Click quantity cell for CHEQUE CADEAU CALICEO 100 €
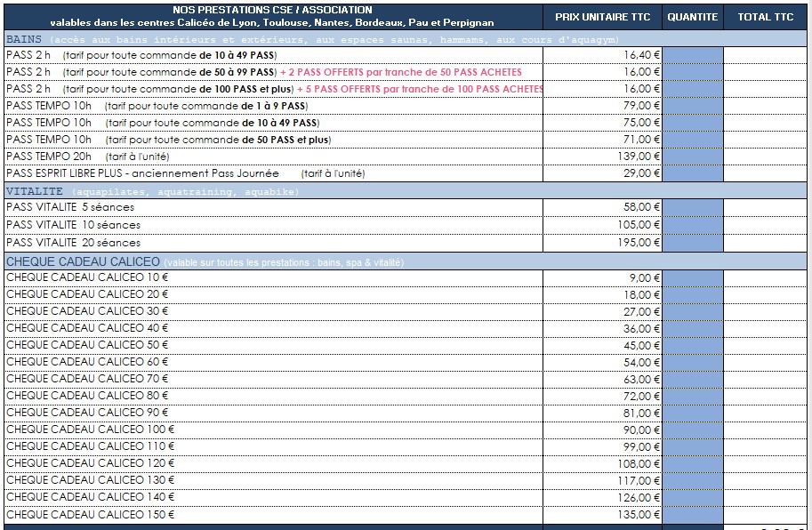Screen dimensions: 812x530 [693, 430]
